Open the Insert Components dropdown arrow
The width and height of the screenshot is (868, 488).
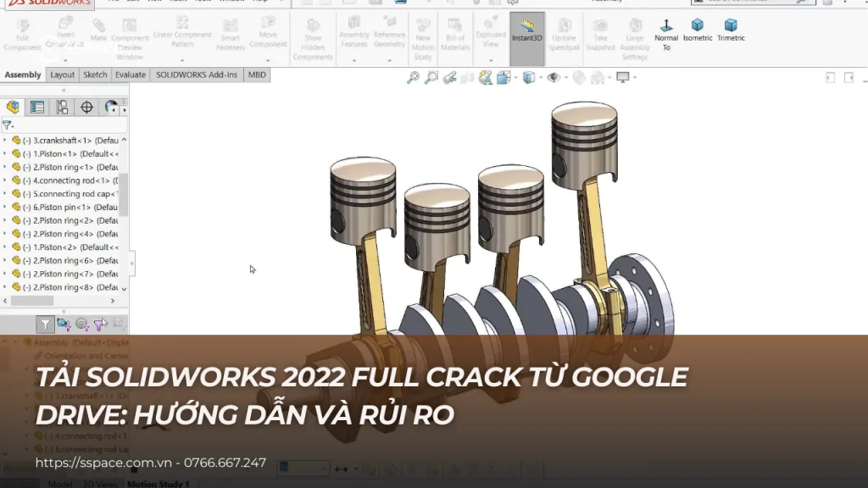pos(65,60)
